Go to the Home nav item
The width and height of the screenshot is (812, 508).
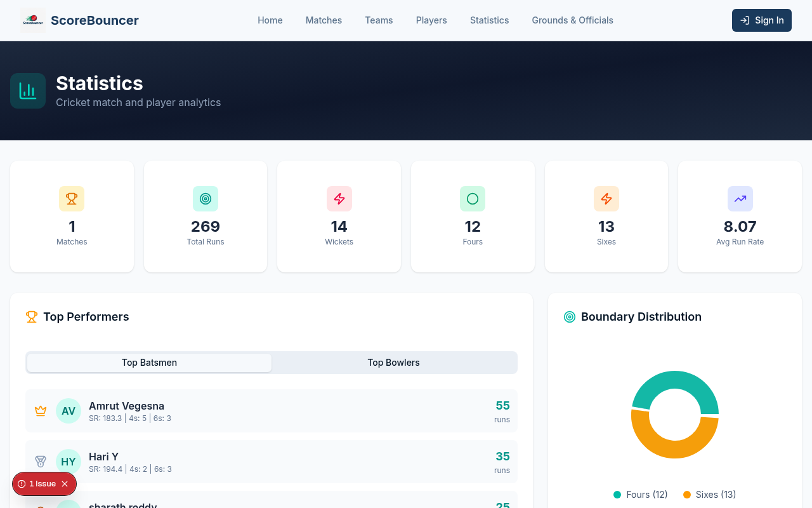pos(270,20)
